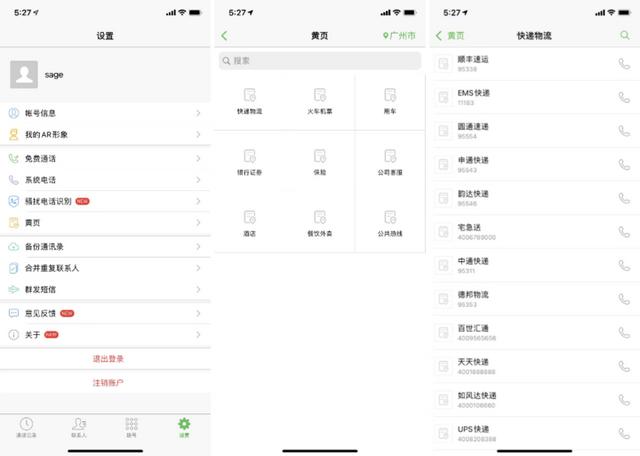The width and height of the screenshot is (640, 456).
Task: Expand the 系统电话 row chevron
Action: [x=198, y=180]
